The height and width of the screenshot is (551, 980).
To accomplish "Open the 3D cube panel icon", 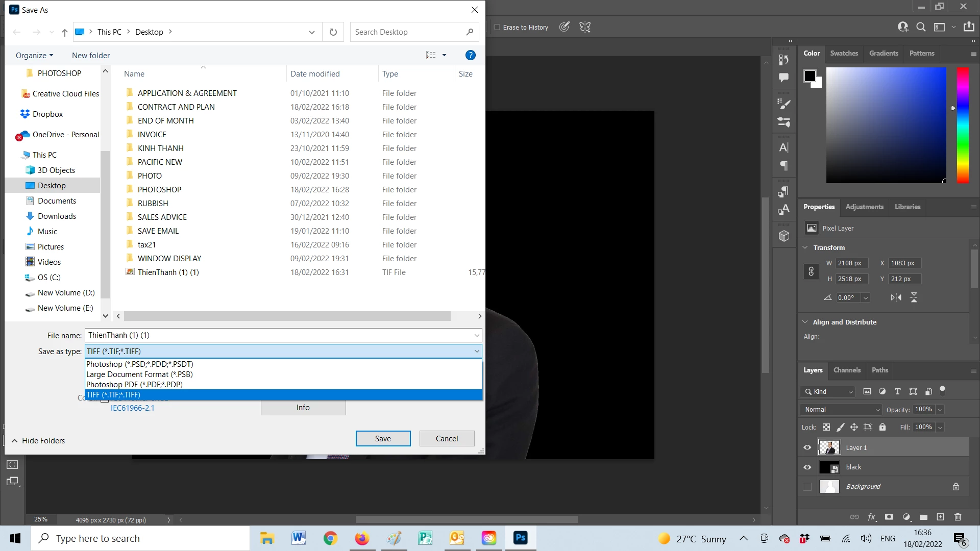I will pyautogui.click(x=784, y=236).
